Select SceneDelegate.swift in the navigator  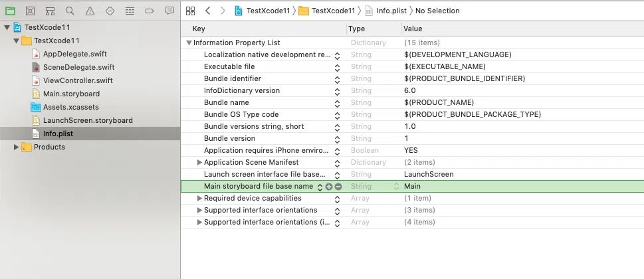click(x=79, y=67)
